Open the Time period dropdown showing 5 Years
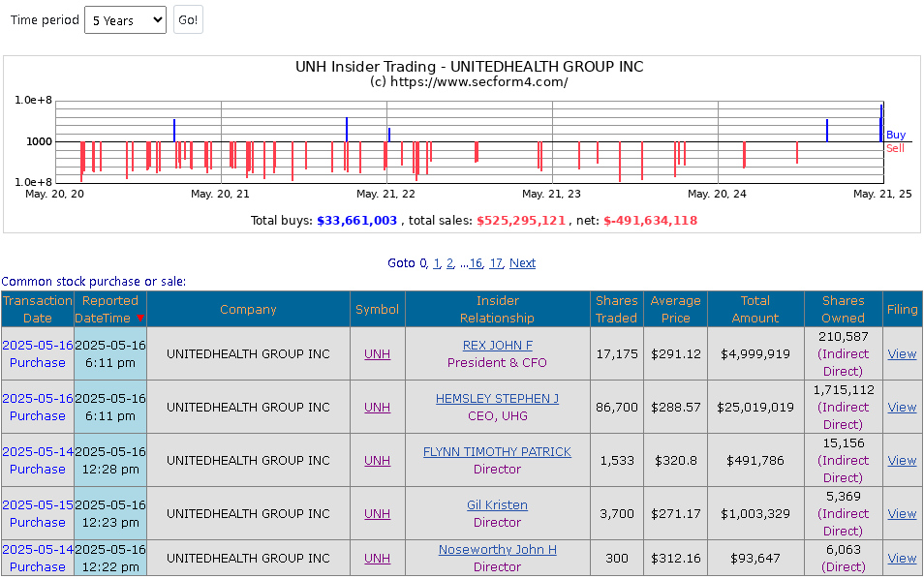The height and width of the screenshot is (579, 924). tap(126, 20)
